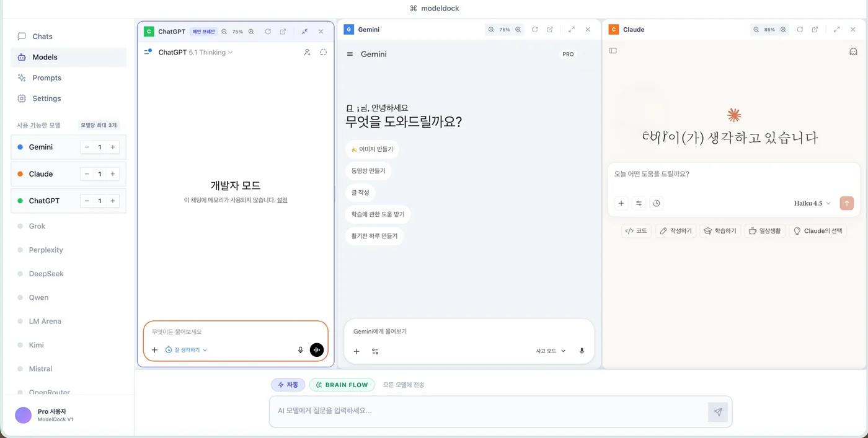Expand the Gemini panel to full size

click(571, 30)
